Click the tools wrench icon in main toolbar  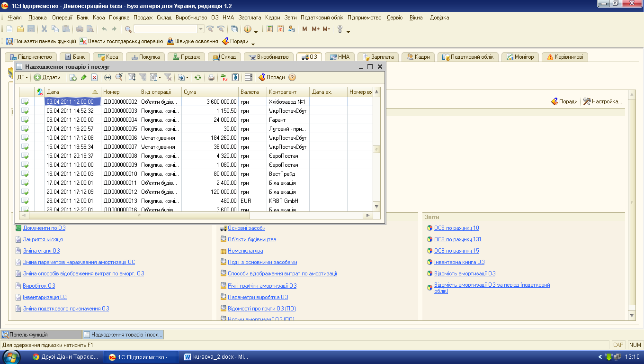340,29
